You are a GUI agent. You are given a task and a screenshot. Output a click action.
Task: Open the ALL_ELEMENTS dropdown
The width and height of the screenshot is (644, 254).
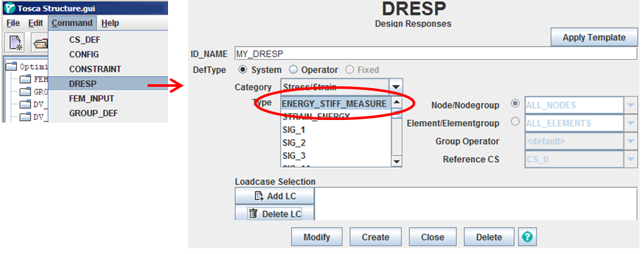(x=631, y=124)
